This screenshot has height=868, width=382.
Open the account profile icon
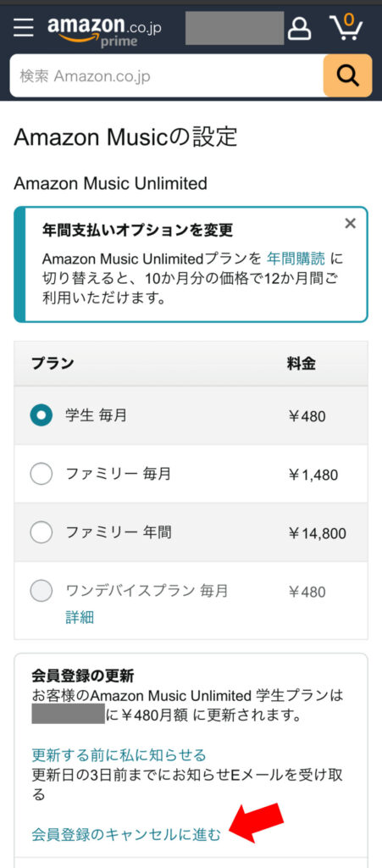click(x=299, y=28)
